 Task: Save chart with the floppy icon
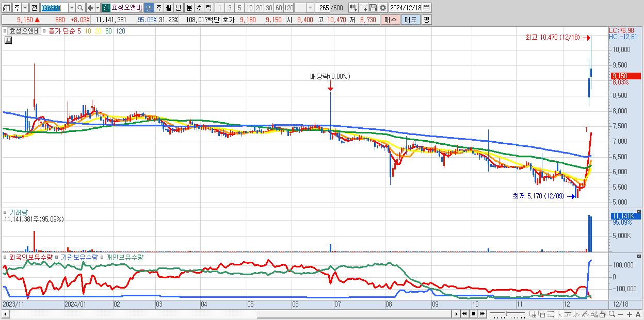point(373,8)
